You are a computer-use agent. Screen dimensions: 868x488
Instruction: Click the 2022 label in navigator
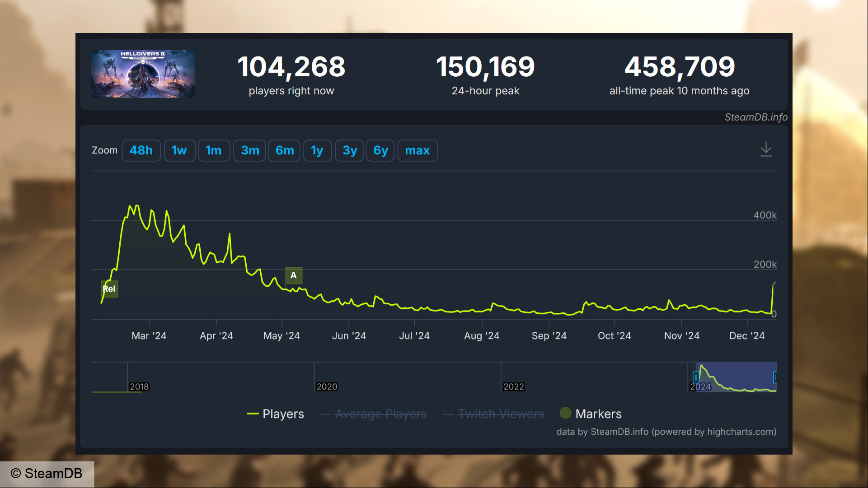click(x=514, y=387)
